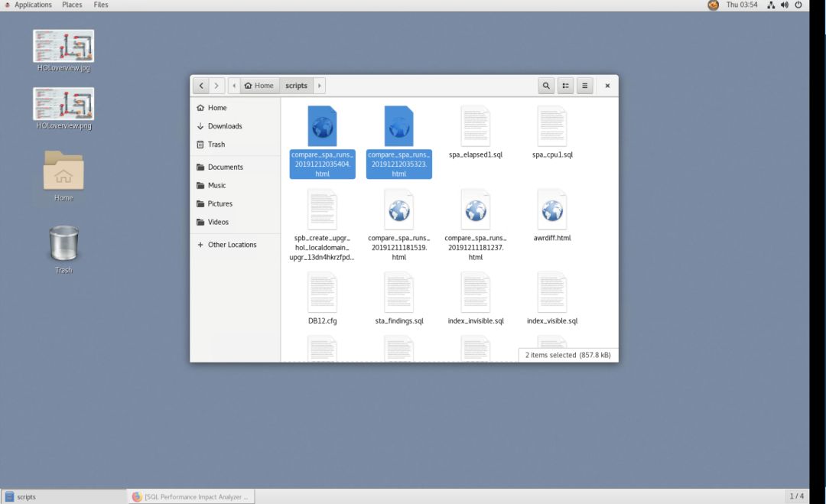826x504 pixels.
Task: Select spa_cpu1.sql file icon
Action: point(552,126)
